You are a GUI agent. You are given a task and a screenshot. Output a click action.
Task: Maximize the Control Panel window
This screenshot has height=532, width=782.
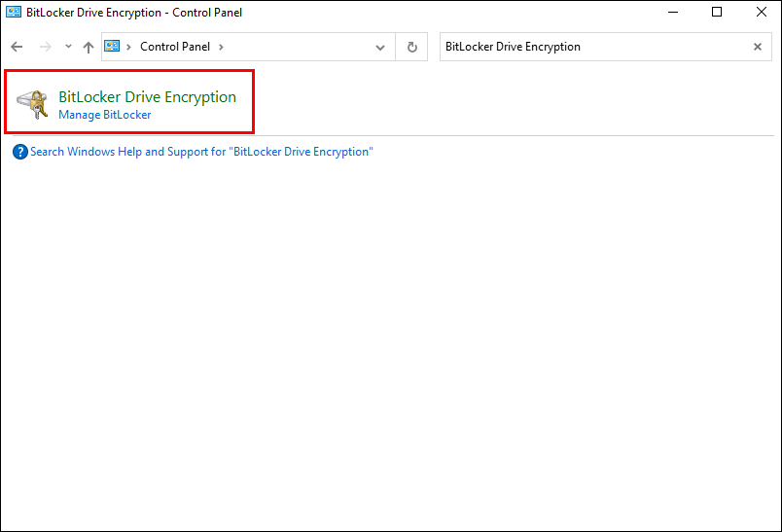[718, 13]
